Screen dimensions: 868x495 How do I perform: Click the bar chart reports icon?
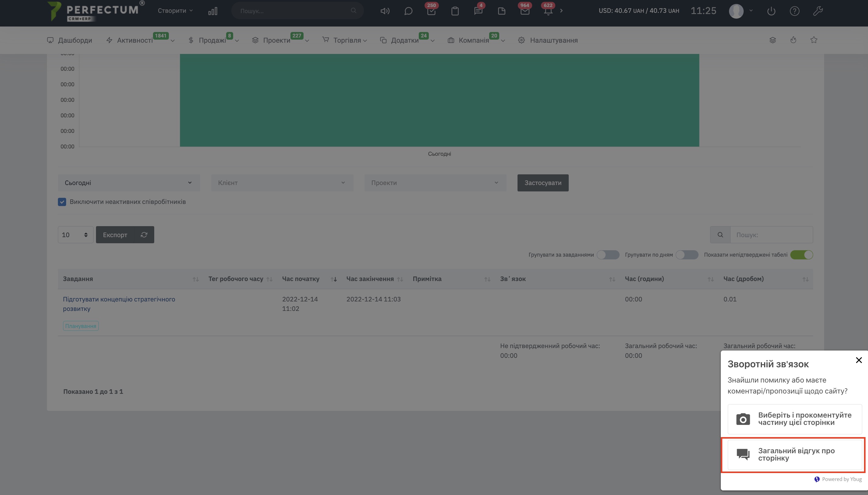(x=213, y=11)
